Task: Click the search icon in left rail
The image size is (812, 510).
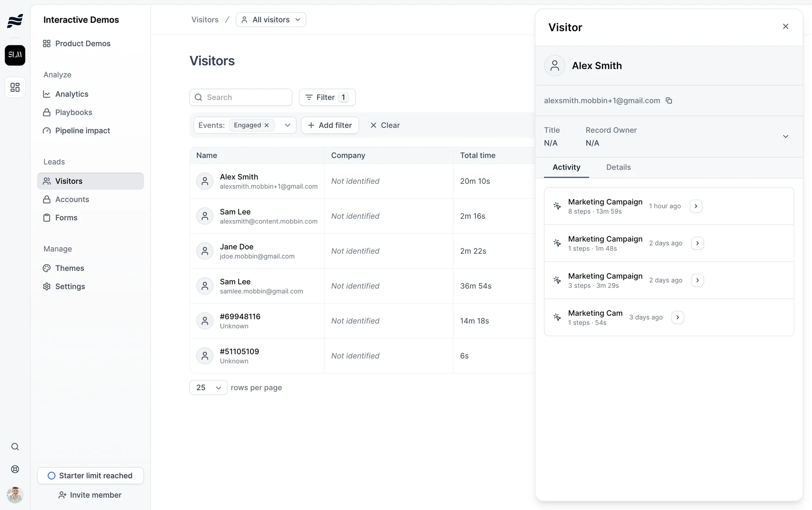Action: (15, 447)
